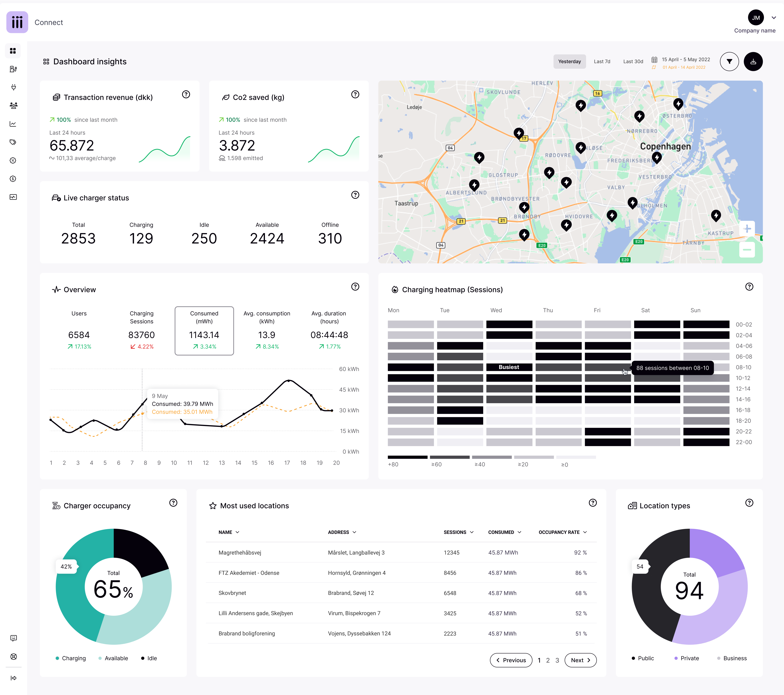Click the download export icon button
Screen dimensions: 784x695
753,62
